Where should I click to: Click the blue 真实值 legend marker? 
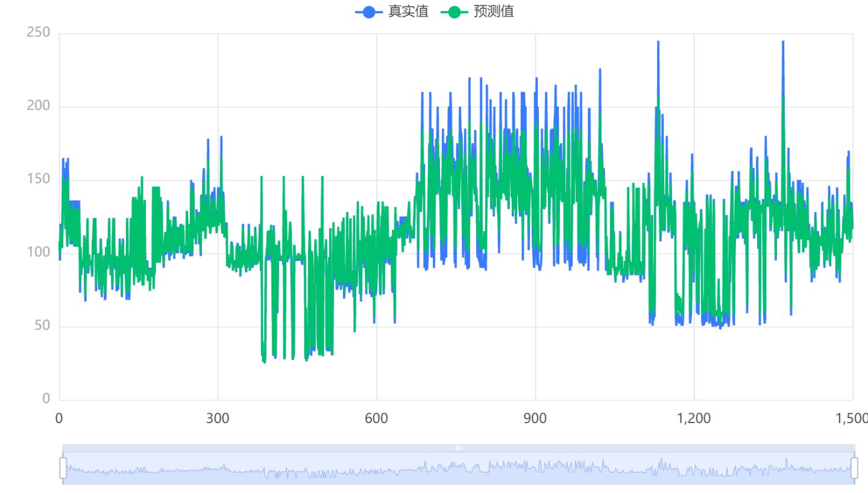(370, 11)
